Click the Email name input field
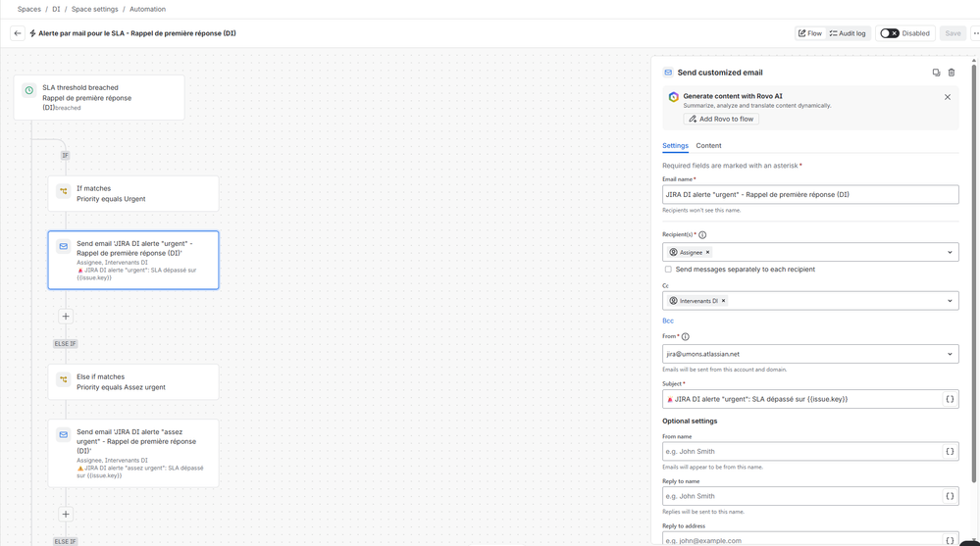Viewport: 980px width, 546px height. [810, 194]
